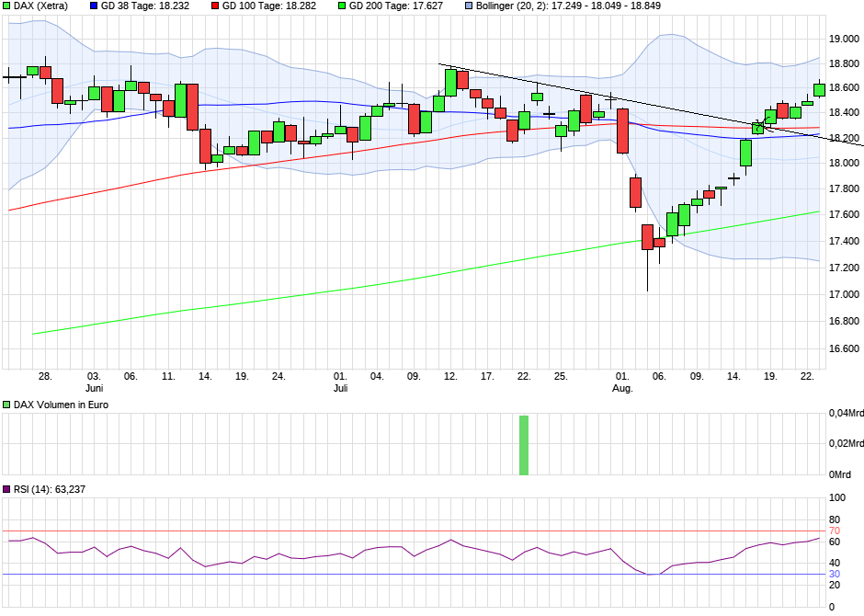The image size is (864, 616).
Task: Click the large red candlestick on 01. Aug.
Action: (622, 131)
